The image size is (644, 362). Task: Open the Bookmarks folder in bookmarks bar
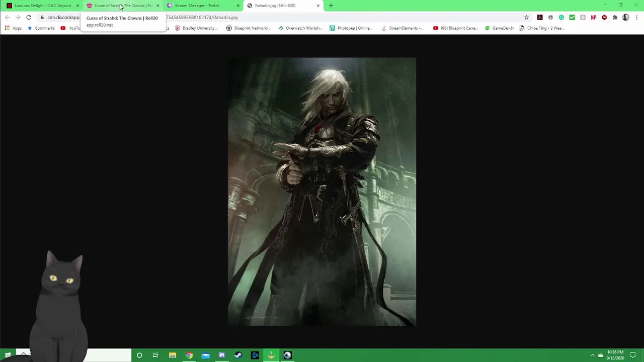click(41, 28)
